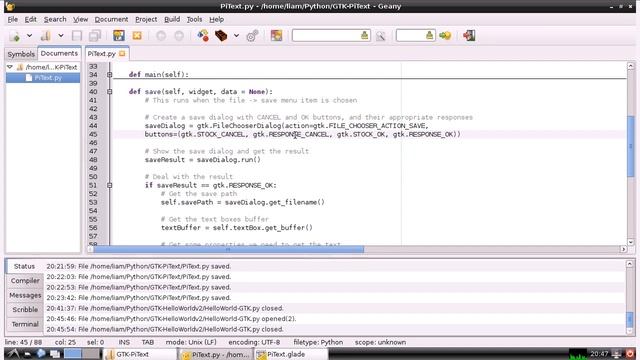Image resolution: width=640 pixels, height=360 pixels.
Task: Click the editor scroll-up arrow
Action: [631, 66]
